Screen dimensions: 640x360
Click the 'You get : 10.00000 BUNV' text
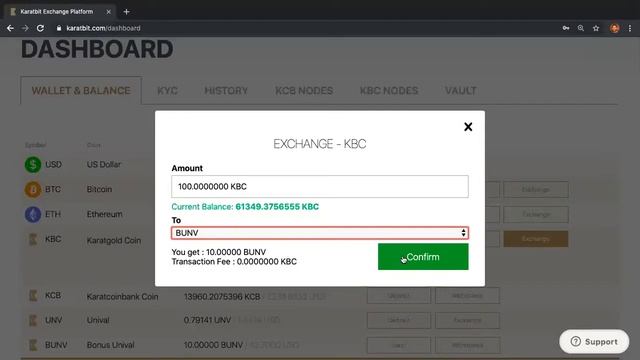click(219, 252)
